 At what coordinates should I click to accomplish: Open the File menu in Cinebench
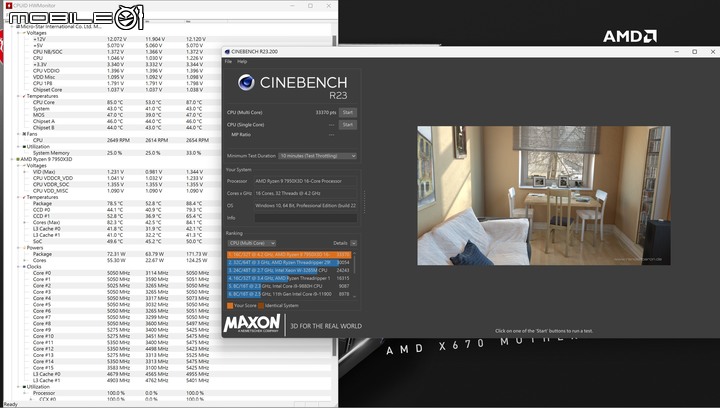point(228,61)
